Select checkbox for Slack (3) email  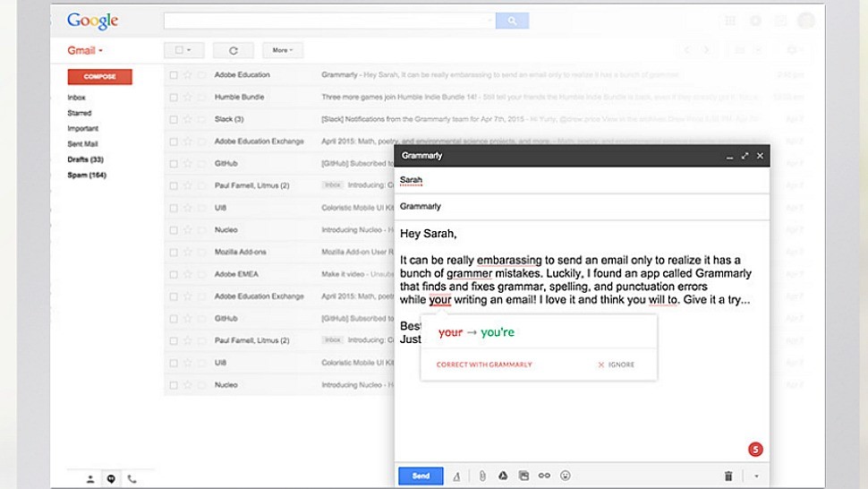click(x=174, y=119)
